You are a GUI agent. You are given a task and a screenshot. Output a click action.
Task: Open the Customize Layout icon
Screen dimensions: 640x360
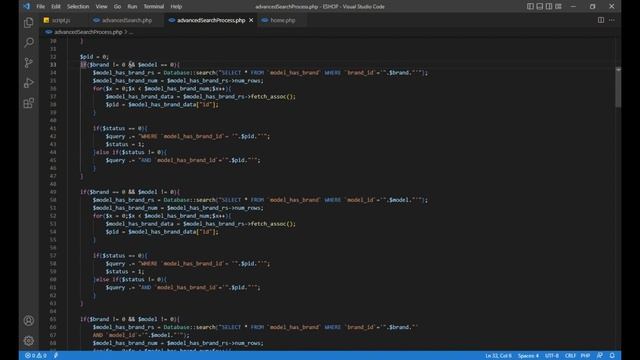pyautogui.click(x=558, y=7)
